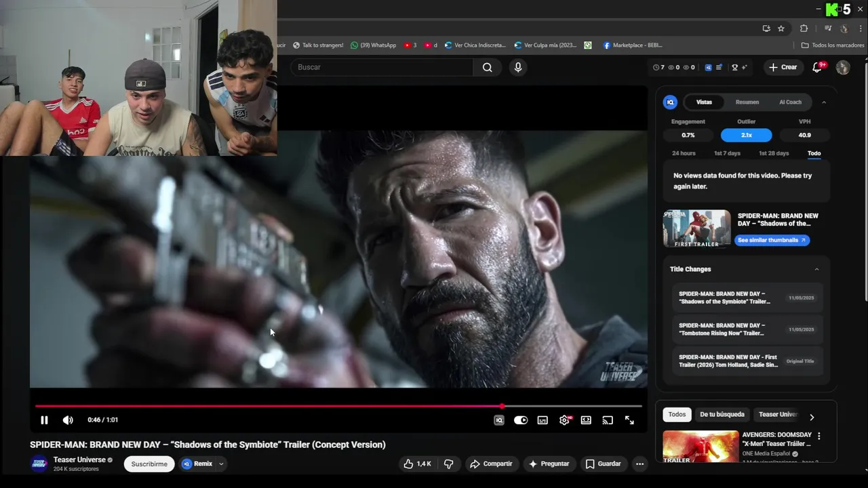Open the Talk to strangers! bookmark
Viewport: 868px width, 488px height.
318,45
